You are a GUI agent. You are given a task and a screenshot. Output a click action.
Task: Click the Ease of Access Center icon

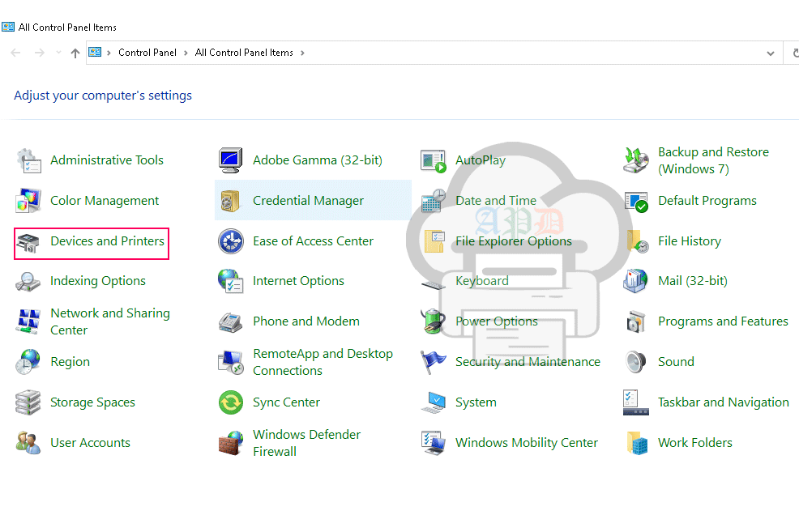click(x=231, y=241)
